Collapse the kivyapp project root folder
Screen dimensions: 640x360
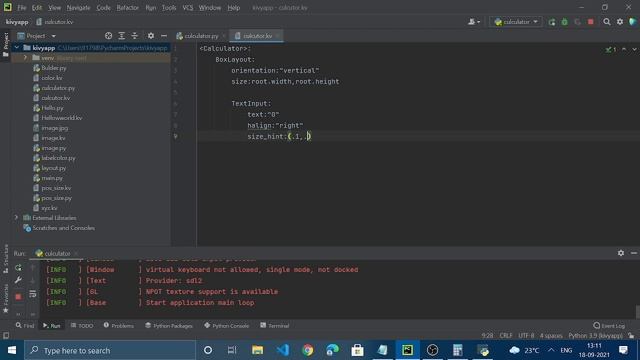point(17,48)
